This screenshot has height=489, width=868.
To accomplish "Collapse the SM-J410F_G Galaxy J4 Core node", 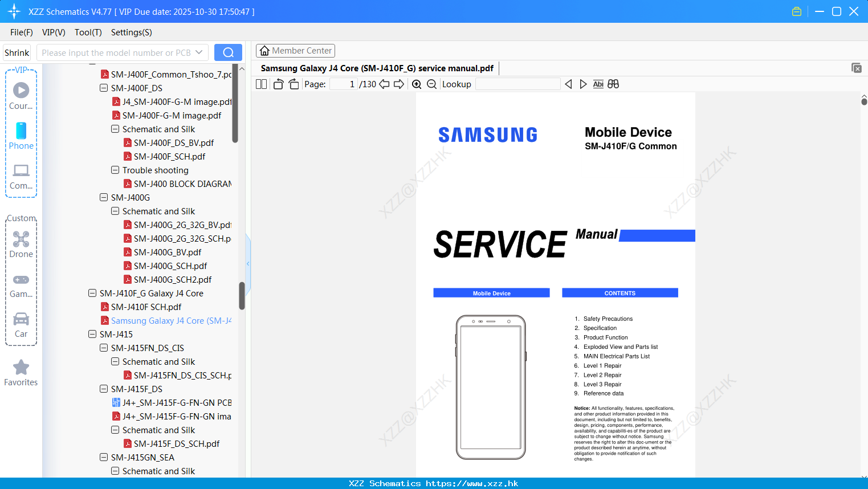I will pyautogui.click(x=92, y=294).
